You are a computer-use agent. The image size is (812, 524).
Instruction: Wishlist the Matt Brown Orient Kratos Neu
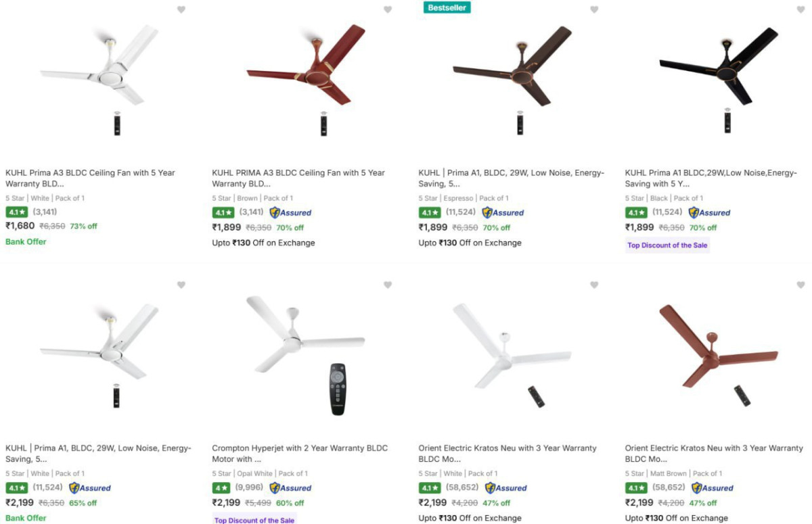pos(800,285)
